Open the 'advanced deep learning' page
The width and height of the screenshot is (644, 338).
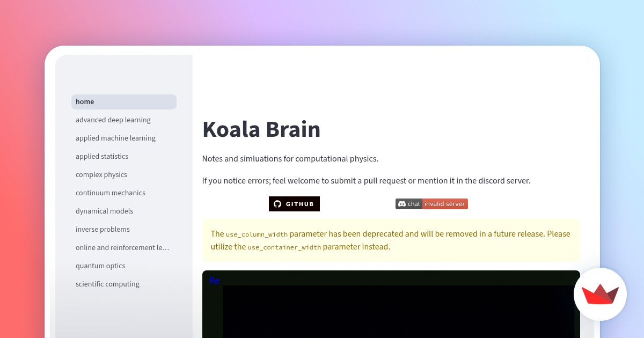point(113,120)
